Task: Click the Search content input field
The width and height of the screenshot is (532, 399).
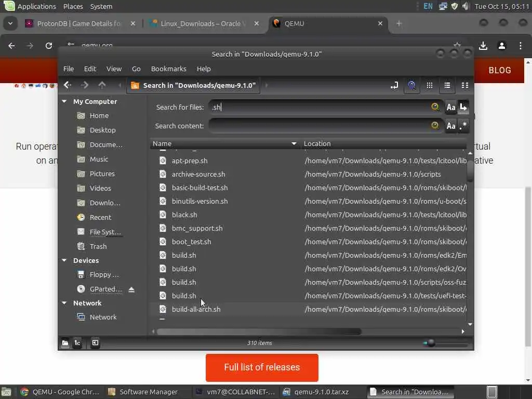Action: [x=319, y=126]
